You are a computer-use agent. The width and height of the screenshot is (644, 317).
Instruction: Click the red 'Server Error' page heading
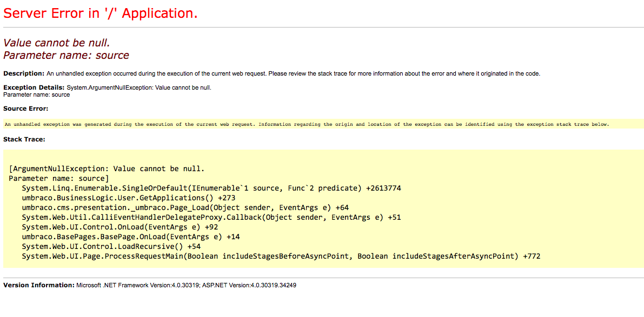[x=101, y=14]
